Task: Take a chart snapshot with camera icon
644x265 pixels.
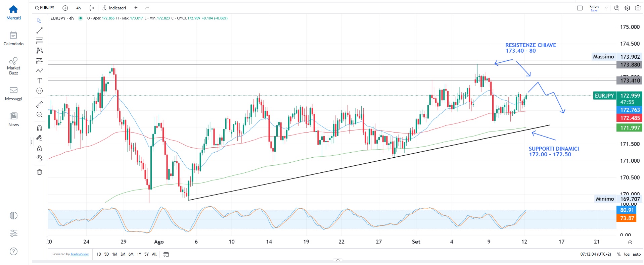Action: (638, 8)
